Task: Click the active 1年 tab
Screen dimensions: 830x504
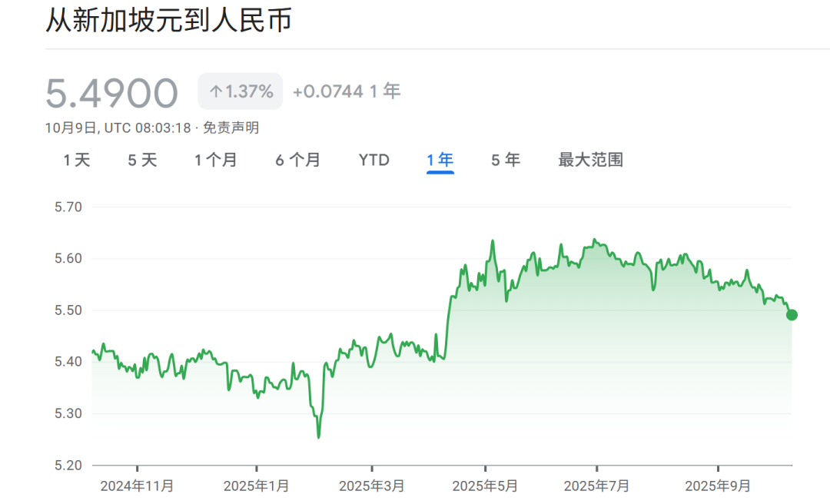Action: (x=440, y=160)
